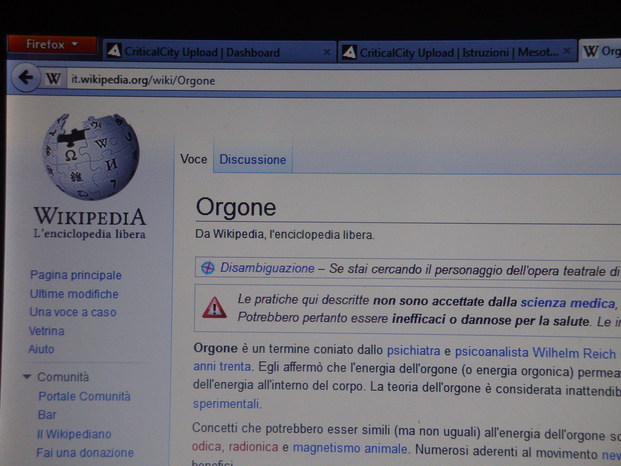Open the radionica link
This screenshot has height=466, width=621.
(x=253, y=447)
